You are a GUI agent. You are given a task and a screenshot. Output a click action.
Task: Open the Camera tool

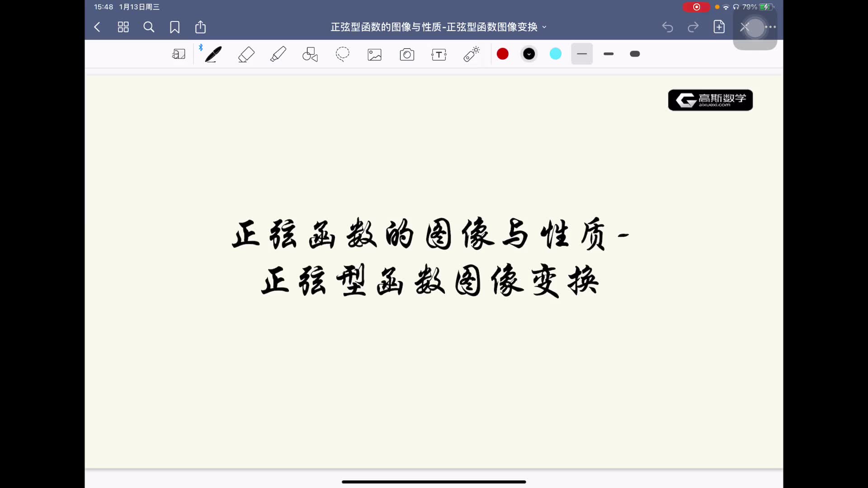(407, 55)
